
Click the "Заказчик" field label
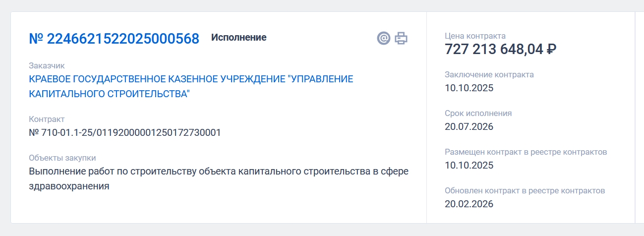point(47,66)
